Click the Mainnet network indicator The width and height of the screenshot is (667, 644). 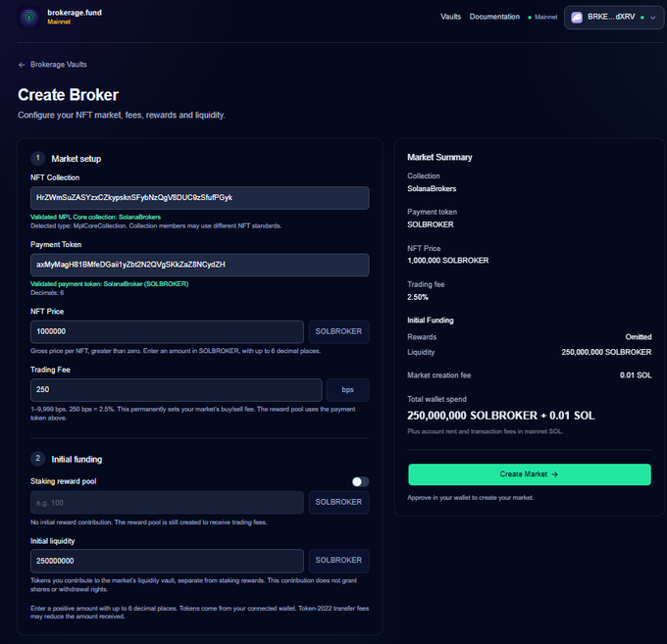[x=542, y=17]
